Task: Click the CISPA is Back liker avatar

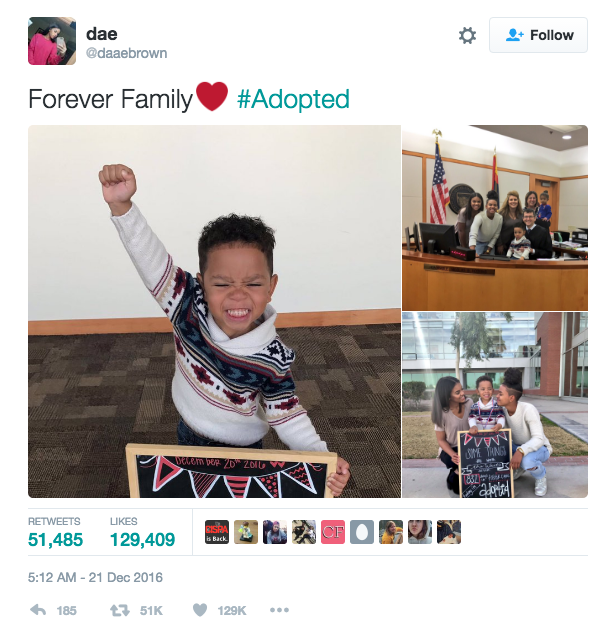Action: click(217, 532)
